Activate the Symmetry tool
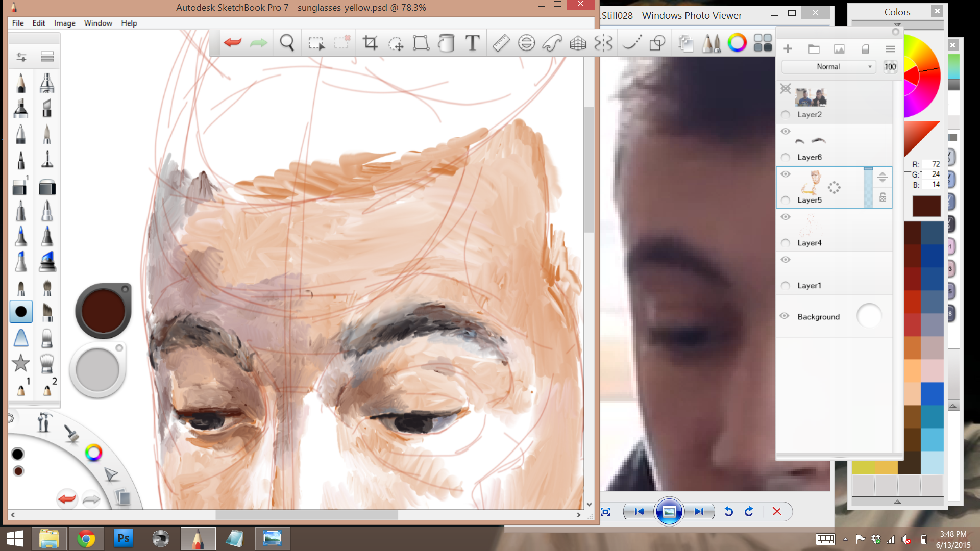The width and height of the screenshot is (980, 551). [x=603, y=43]
